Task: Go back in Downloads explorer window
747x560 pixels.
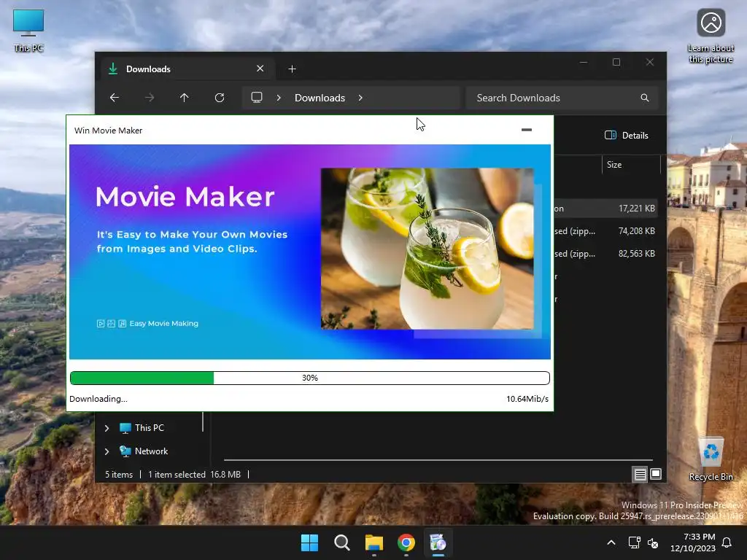Action: point(115,98)
